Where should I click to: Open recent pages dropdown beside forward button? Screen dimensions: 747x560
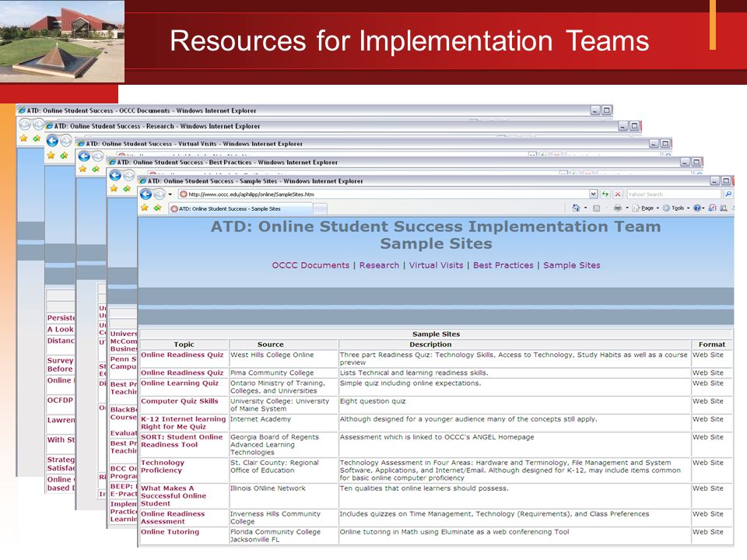click(170, 194)
